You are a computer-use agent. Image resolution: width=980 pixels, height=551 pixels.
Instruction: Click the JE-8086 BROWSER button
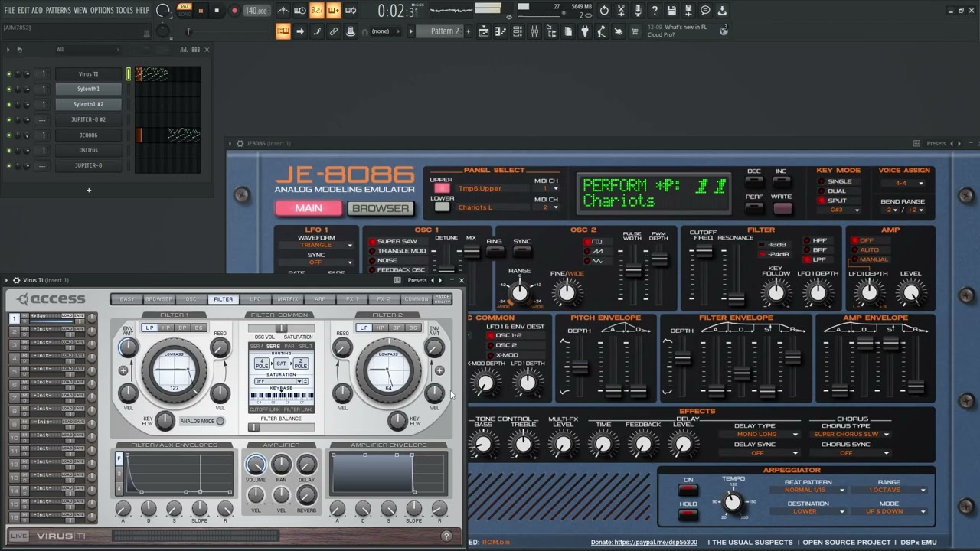coord(381,209)
